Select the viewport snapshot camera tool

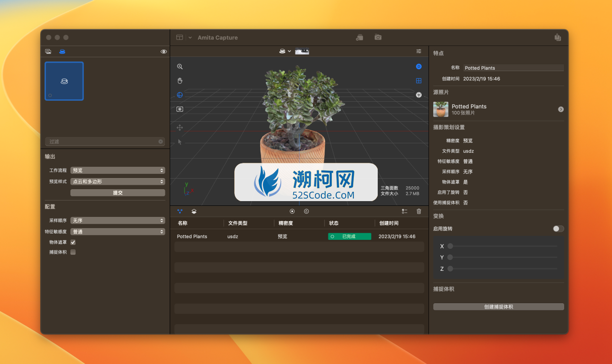click(180, 109)
